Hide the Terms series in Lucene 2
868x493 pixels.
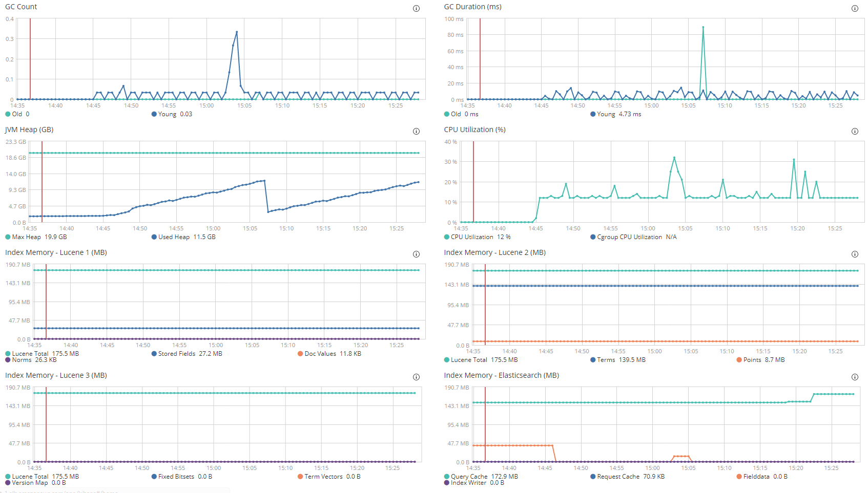click(618, 360)
